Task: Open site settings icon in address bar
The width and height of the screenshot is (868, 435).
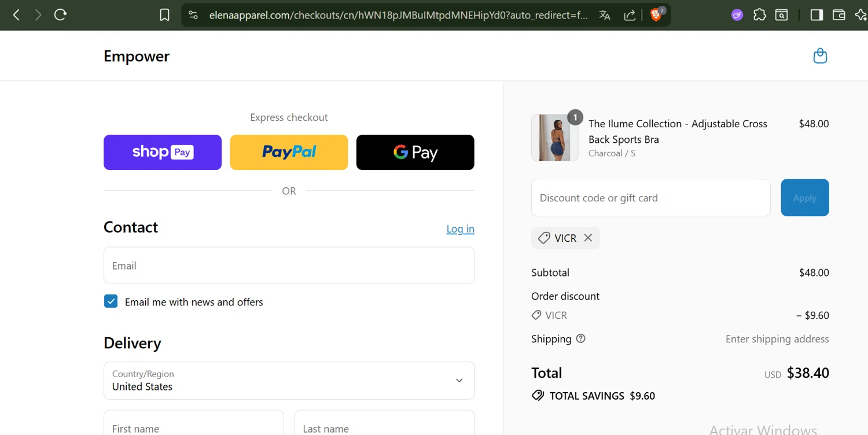Action: pos(193,15)
